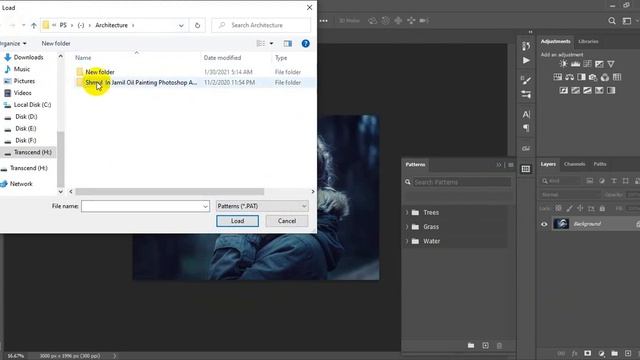This screenshot has width=640, height=360.
Task: Open the Brushes panel icon
Action: click(x=526, y=80)
